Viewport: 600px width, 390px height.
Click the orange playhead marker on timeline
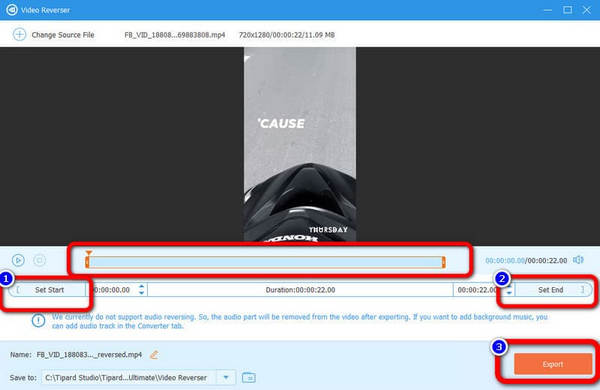pos(89,253)
